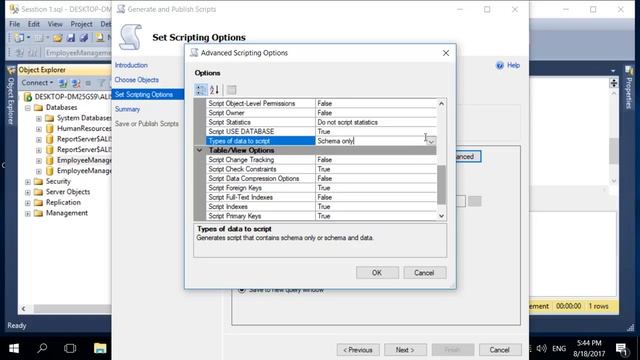The width and height of the screenshot is (640, 360).
Task: Click the options grid scroll-up arrow
Action: (441, 104)
